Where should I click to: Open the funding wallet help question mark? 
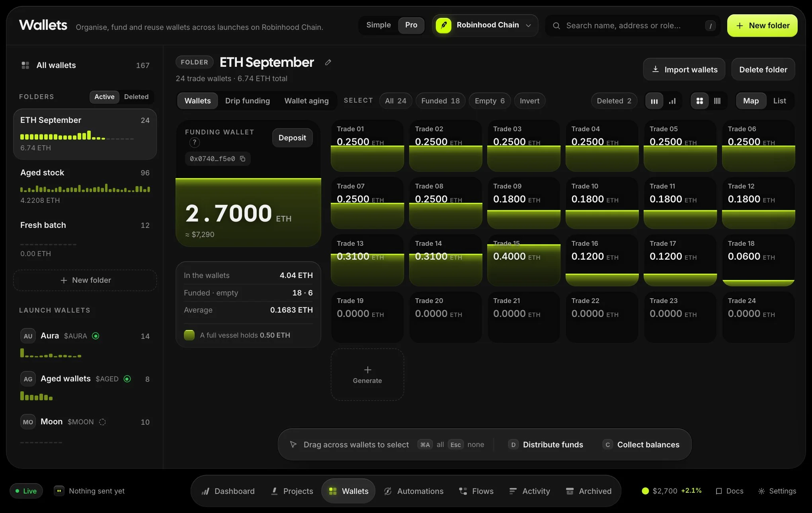tap(194, 142)
